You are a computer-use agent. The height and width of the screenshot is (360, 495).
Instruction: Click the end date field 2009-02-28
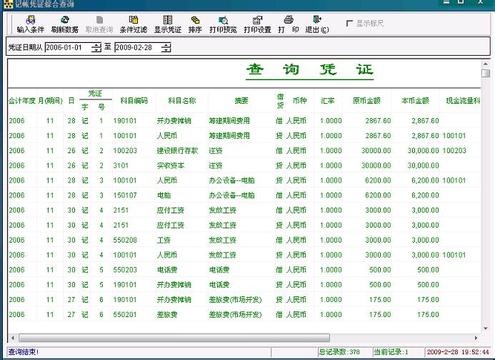point(138,47)
